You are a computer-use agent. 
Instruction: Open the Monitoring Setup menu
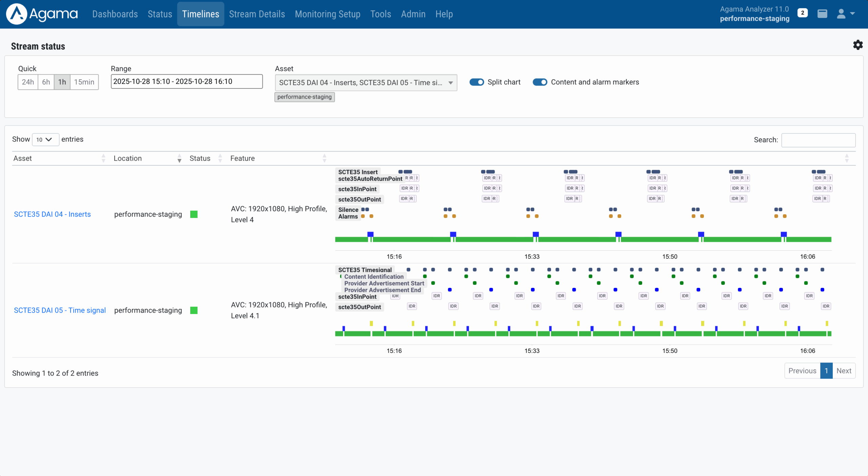[x=327, y=14]
